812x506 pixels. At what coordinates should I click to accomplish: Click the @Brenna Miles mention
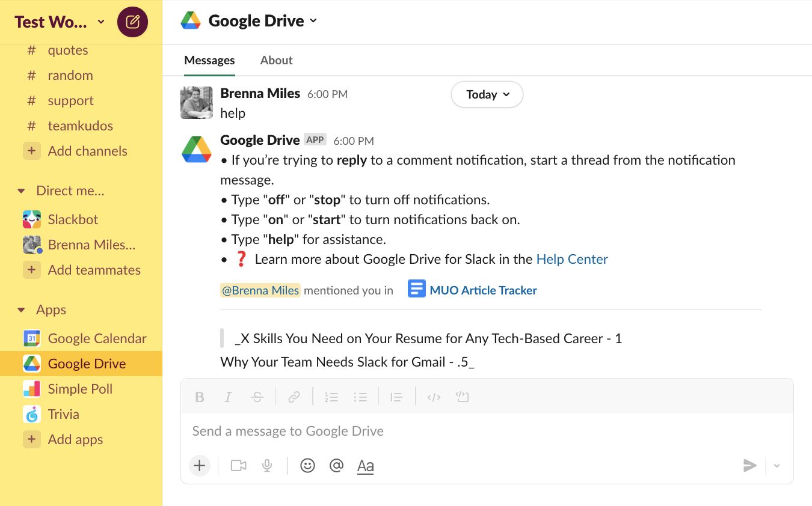tap(260, 290)
